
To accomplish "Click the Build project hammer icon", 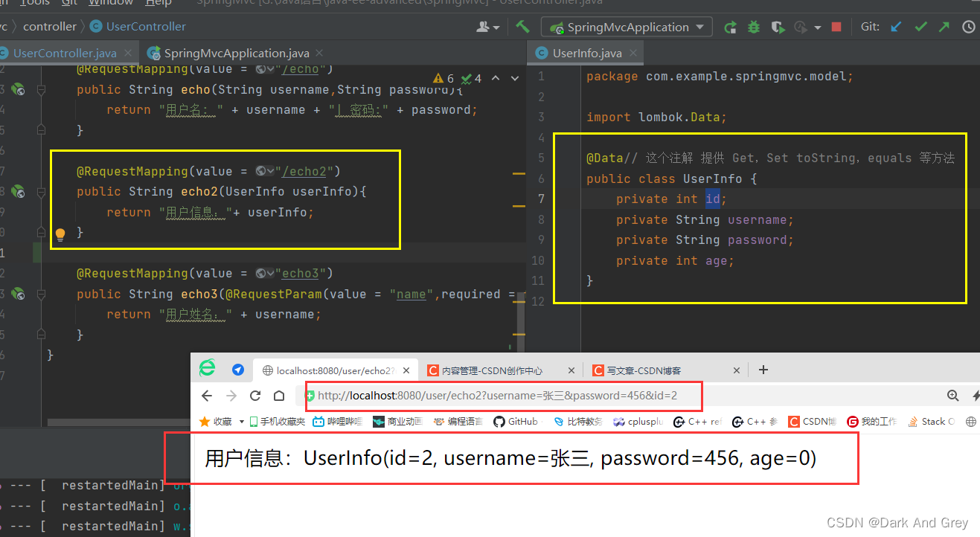I will (x=522, y=27).
